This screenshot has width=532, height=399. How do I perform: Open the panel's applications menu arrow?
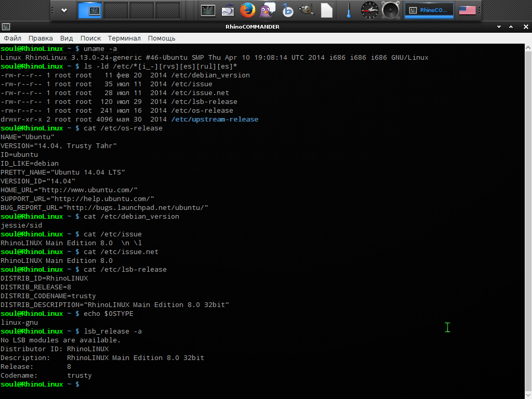point(64,10)
